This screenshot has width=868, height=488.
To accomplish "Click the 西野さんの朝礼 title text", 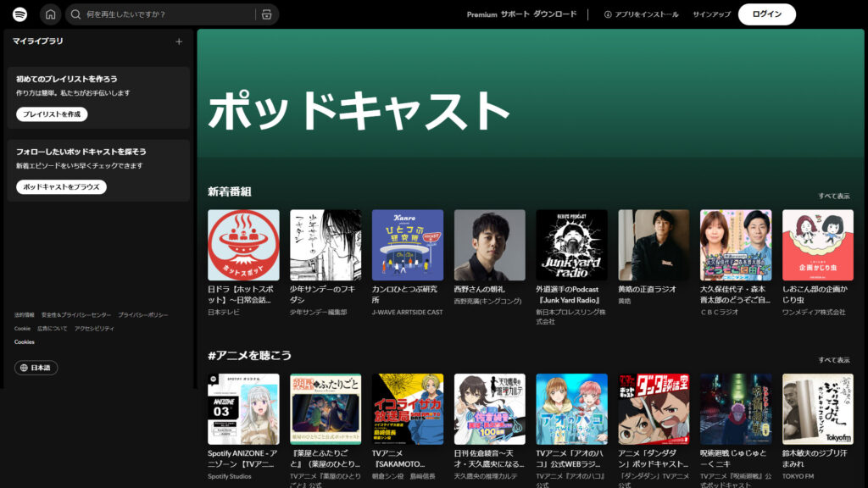I will click(480, 290).
